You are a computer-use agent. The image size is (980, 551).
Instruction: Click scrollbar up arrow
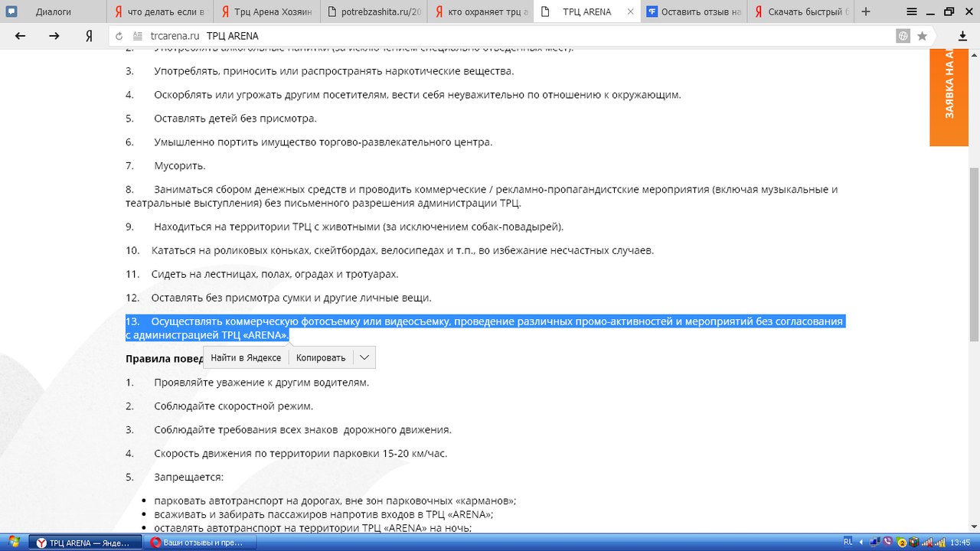pyautogui.click(x=974, y=55)
